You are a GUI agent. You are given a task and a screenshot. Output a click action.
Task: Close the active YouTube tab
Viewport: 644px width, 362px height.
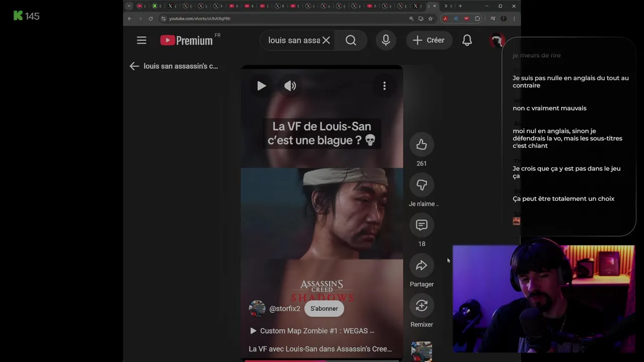point(435,6)
